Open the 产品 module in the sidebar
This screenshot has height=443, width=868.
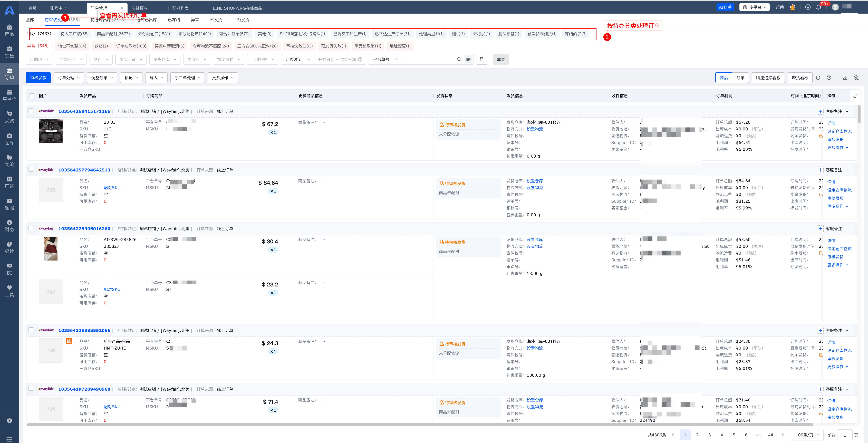tap(9, 30)
